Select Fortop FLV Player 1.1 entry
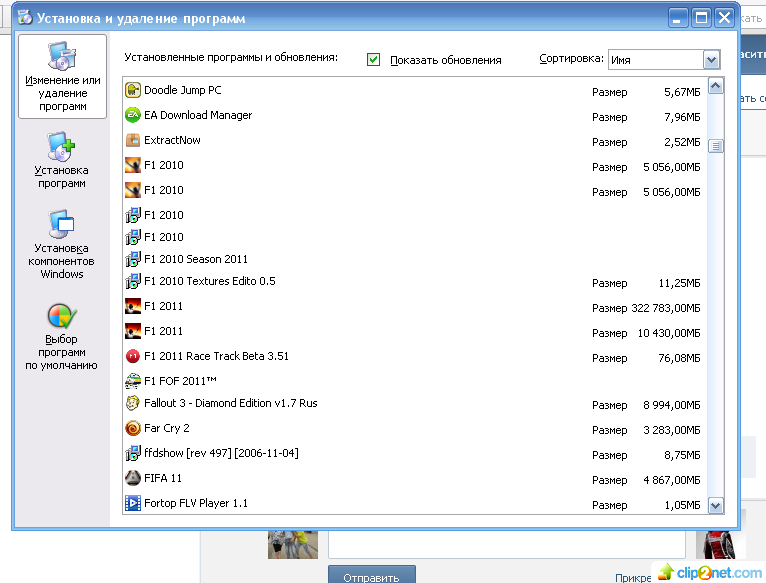 (414, 503)
